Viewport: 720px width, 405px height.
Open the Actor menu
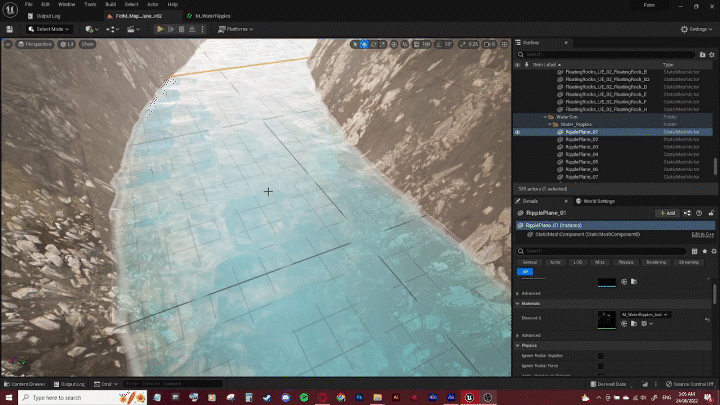153,5
